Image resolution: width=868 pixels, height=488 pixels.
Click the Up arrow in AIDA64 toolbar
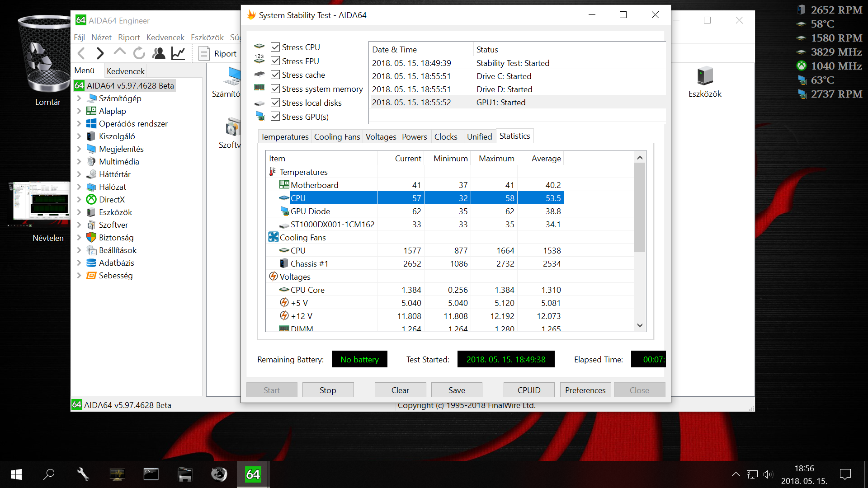click(120, 52)
